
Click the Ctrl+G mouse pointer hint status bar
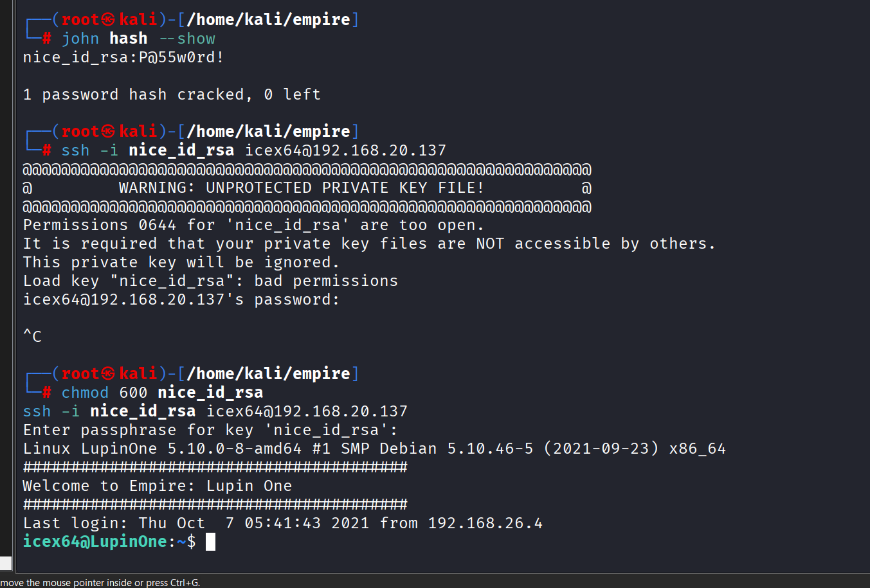(100, 582)
